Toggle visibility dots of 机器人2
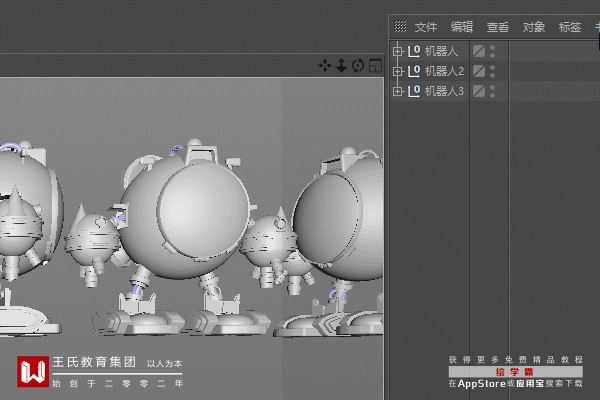 point(492,71)
